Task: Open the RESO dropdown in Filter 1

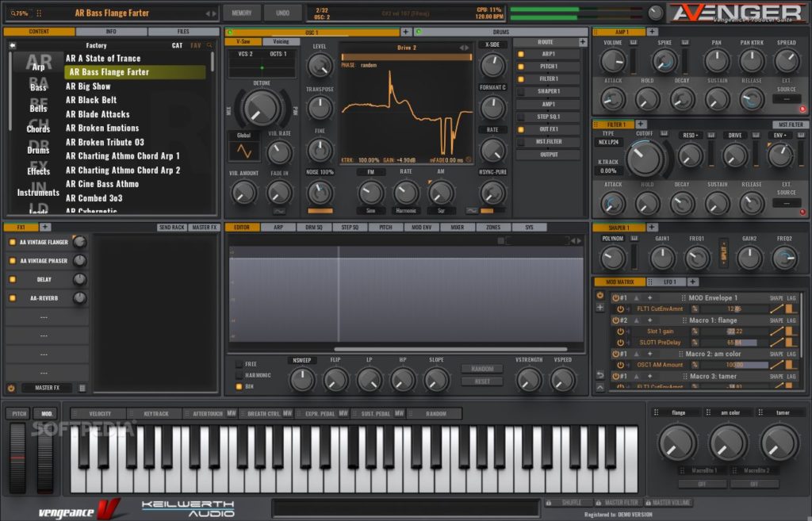Action: (689, 136)
